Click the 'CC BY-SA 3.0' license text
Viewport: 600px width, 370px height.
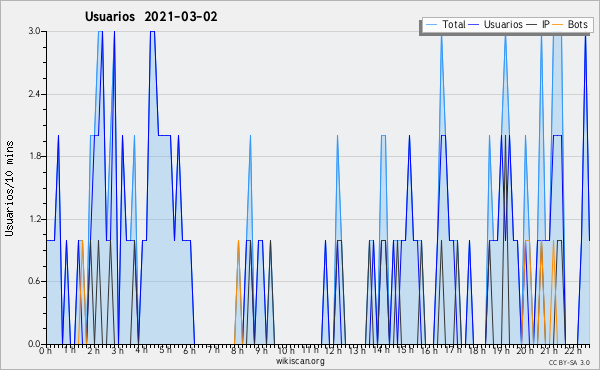click(569, 362)
